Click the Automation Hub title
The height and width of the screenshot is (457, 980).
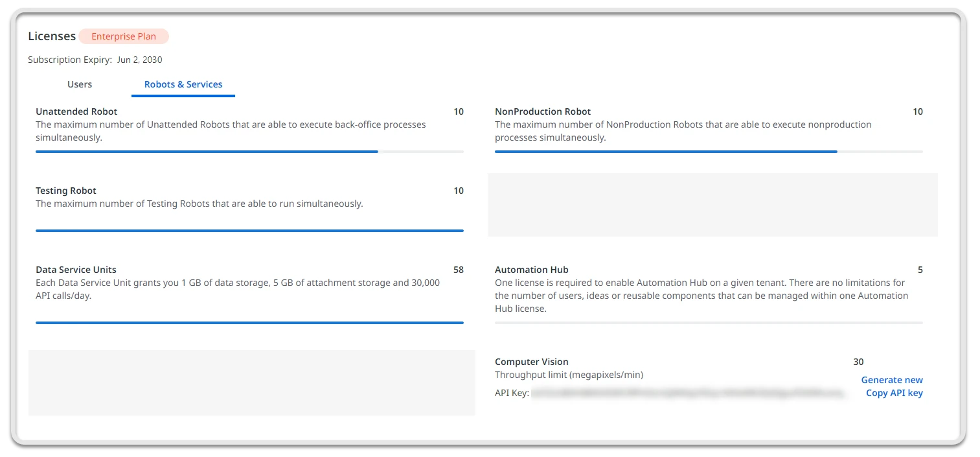[532, 270]
